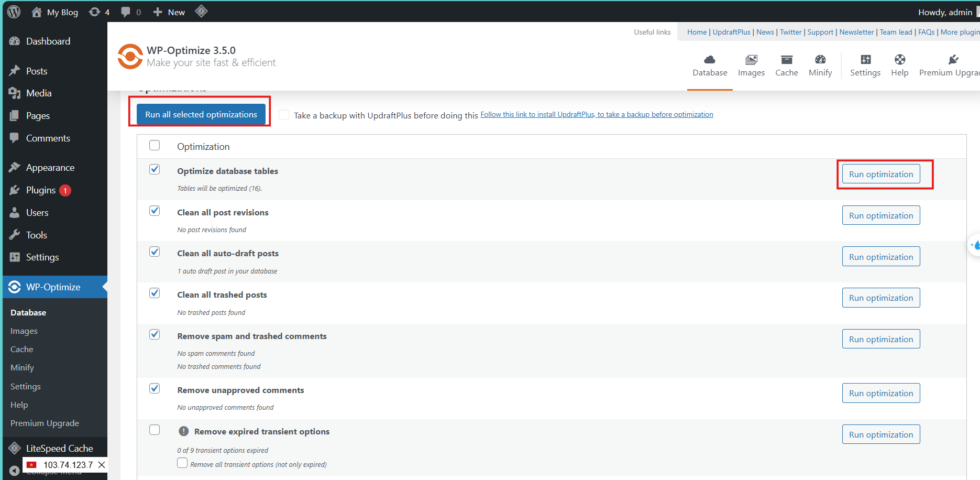Open the Newsletter useful link

tap(856, 32)
